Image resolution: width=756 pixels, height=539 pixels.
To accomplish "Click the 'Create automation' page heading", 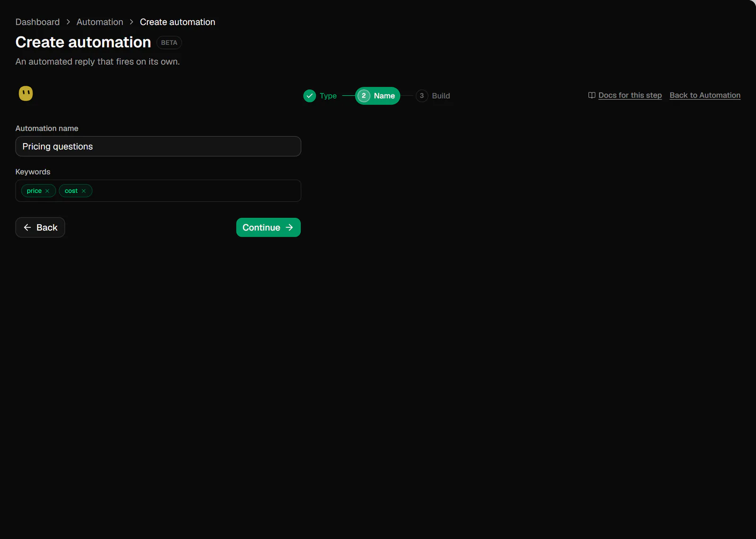I will coord(83,42).
